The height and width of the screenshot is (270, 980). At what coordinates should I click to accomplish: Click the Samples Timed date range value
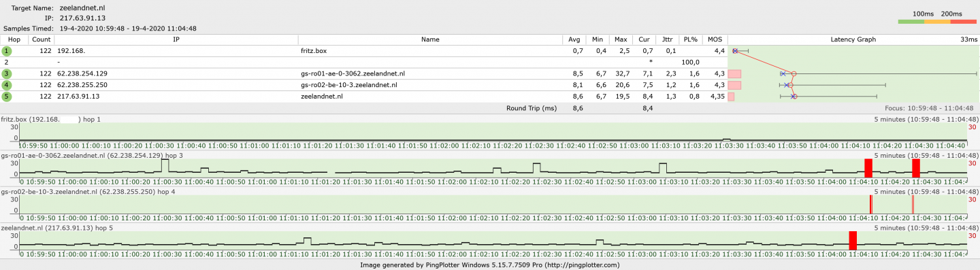pos(128,29)
